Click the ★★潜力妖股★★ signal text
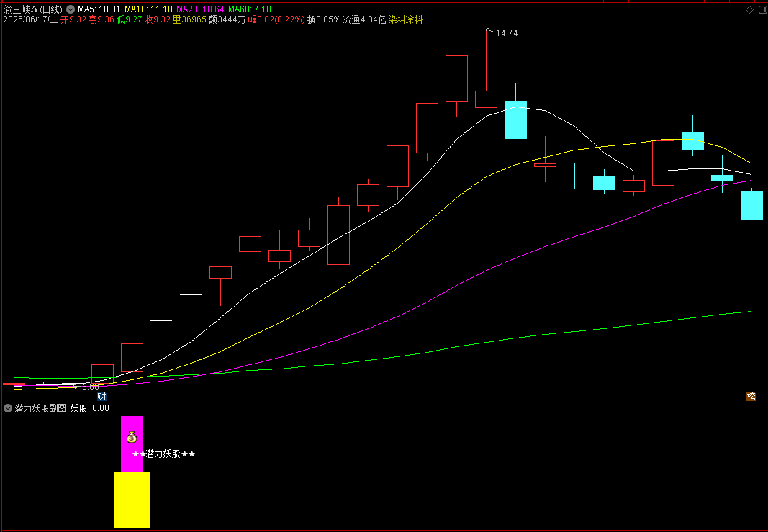 (x=163, y=454)
